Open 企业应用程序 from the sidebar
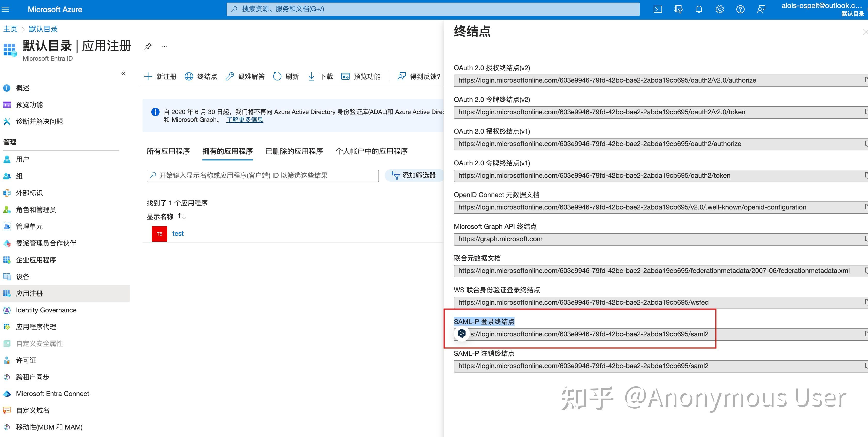The image size is (868, 437). pos(36,260)
